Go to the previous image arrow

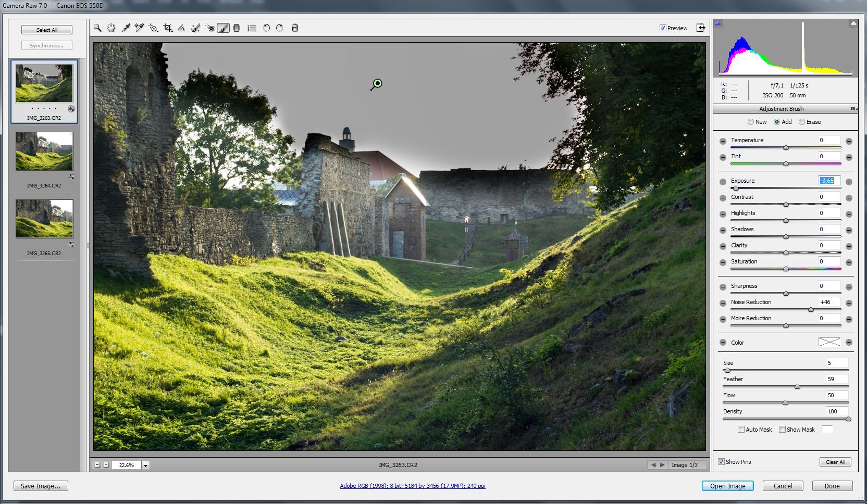(x=653, y=465)
